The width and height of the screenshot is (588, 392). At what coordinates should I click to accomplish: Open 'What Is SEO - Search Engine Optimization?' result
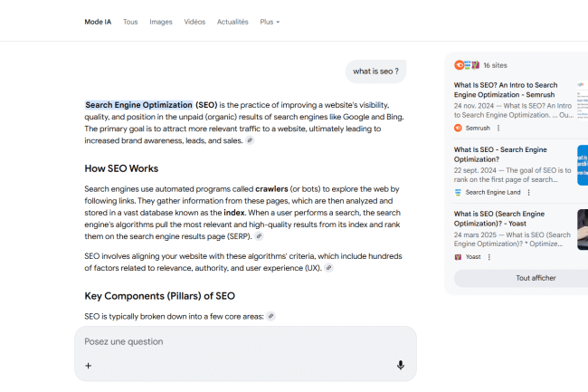pos(500,155)
